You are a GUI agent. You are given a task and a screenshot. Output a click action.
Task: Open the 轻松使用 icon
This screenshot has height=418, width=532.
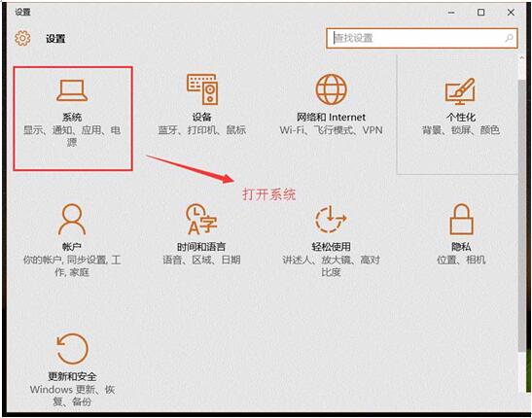pos(331,219)
